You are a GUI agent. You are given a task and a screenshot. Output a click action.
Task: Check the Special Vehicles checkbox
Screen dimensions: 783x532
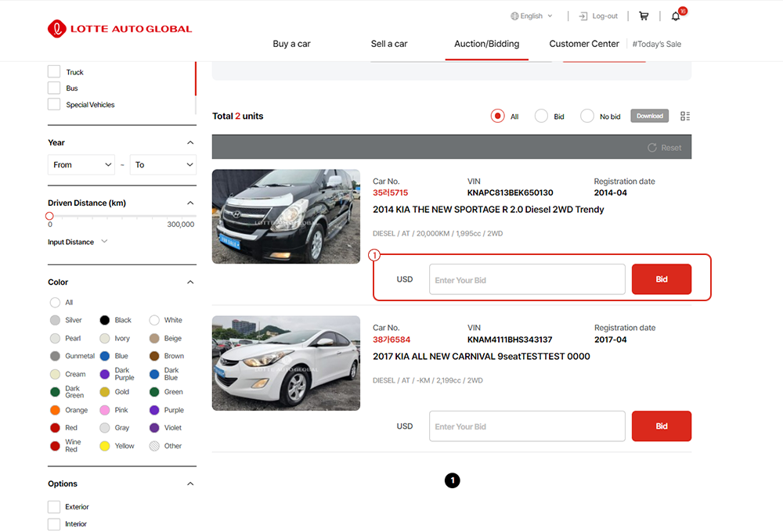54,104
